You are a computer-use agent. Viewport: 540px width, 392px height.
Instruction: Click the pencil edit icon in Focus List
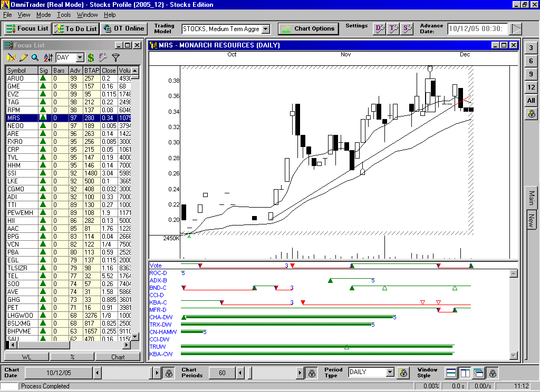[23, 57]
